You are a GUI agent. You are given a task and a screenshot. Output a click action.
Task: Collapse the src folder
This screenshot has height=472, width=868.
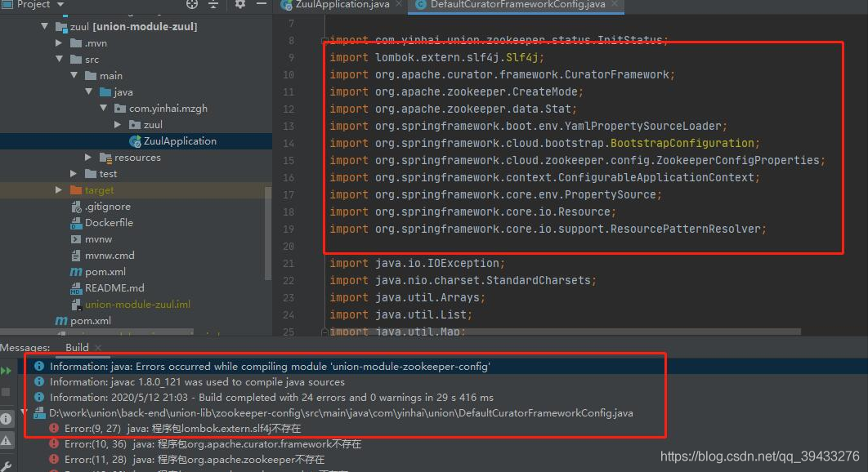[x=59, y=59]
